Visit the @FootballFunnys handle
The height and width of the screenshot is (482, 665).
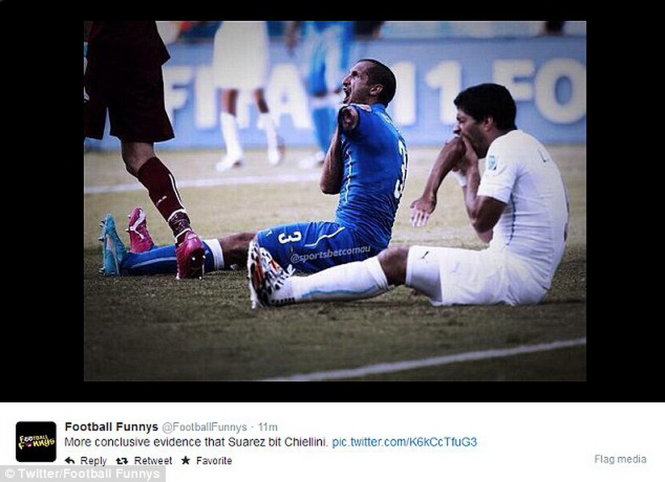(x=204, y=427)
